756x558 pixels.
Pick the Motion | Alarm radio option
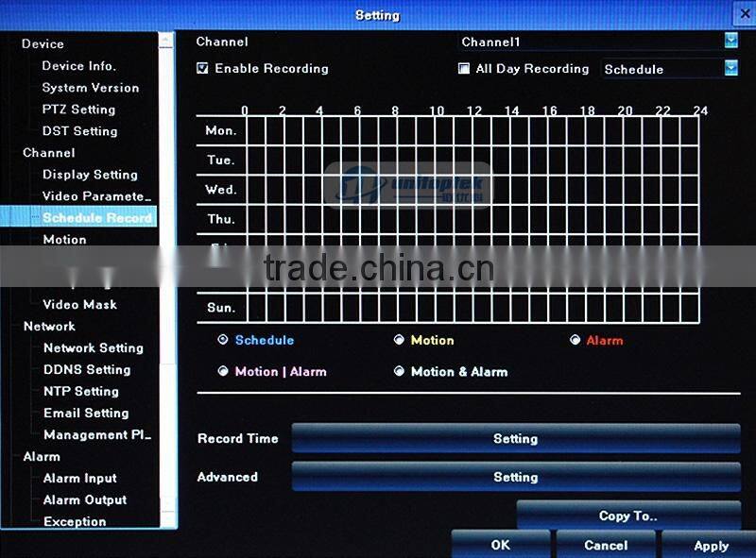pos(223,371)
